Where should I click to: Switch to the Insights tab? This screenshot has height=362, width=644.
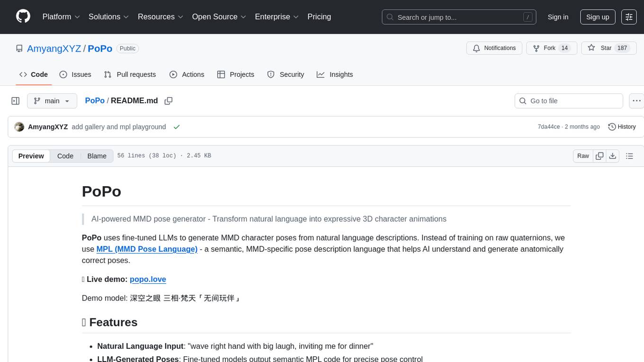335,74
